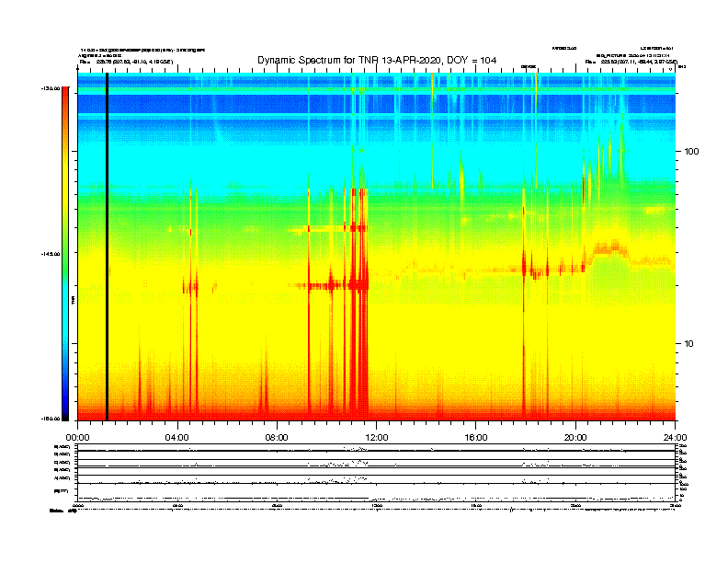Click the '20:00' time axis label

[575, 438]
